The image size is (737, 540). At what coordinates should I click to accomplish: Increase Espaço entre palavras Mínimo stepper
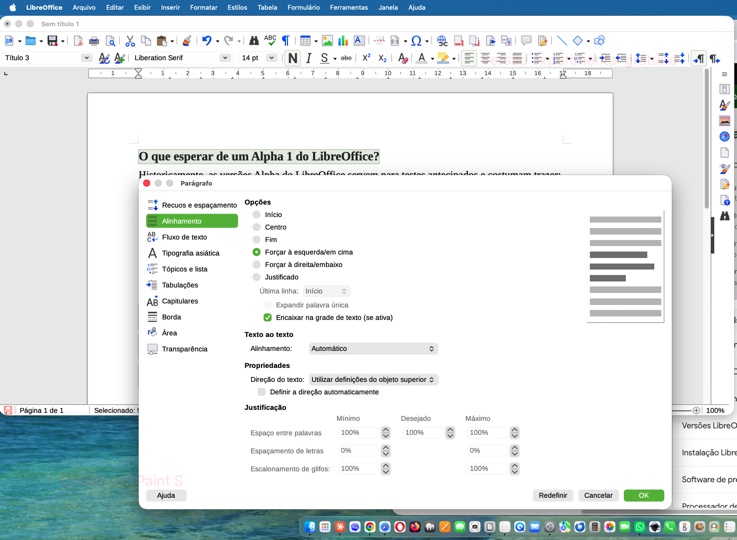[x=385, y=430]
